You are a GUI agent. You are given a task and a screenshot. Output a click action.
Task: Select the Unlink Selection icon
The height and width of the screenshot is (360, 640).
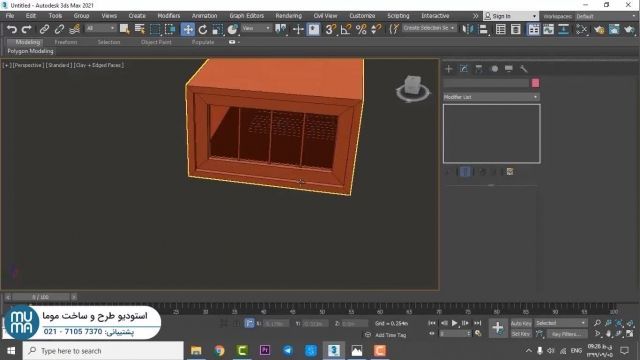coord(59,29)
